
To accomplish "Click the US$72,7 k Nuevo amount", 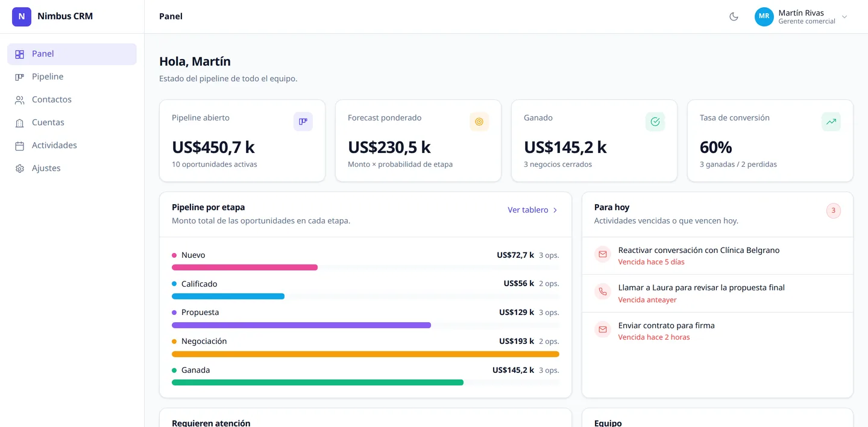I will point(515,255).
